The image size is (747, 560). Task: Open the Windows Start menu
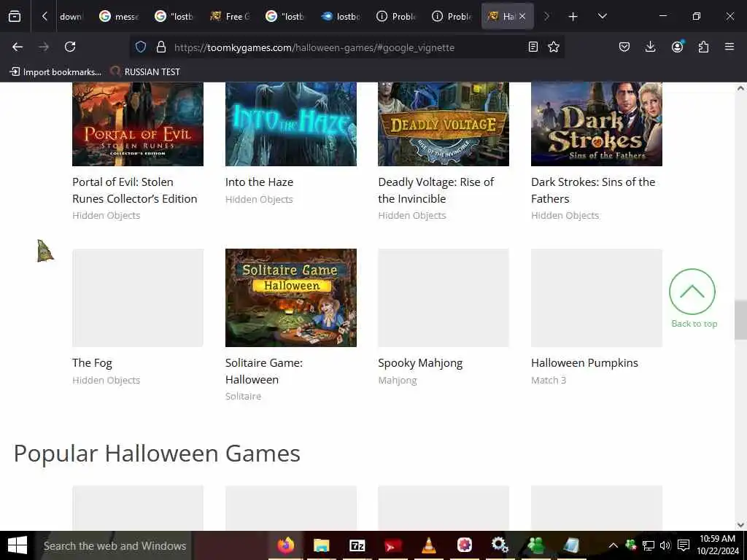click(18, 545)
